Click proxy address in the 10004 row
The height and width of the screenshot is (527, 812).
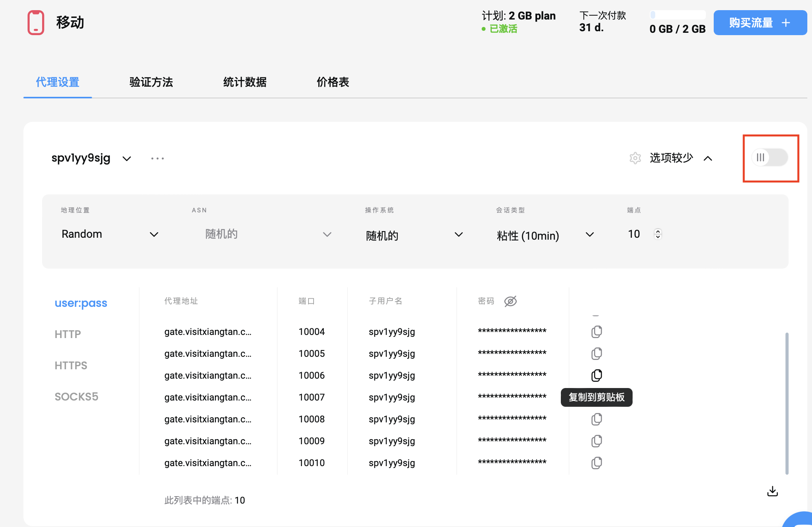click(x=208, y=332)
